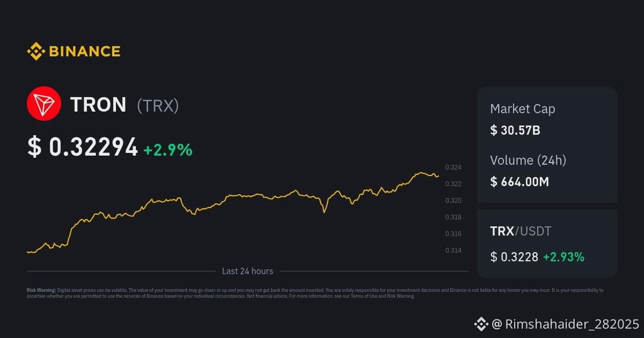
Task: Click the Volume (24h) label
Action: pos(528,160)
